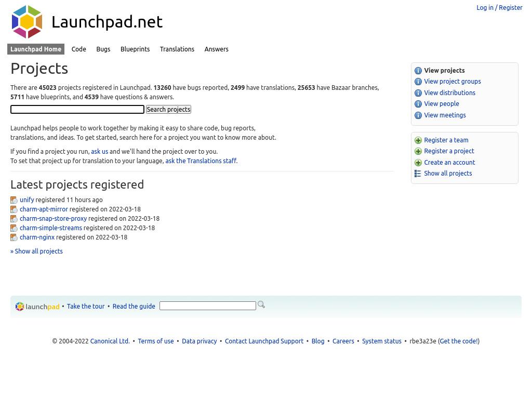Click the list icon beside Show all projects
The height and width of the screenshot is (399, 532).
pyautogui.click(x=418, y=174)
